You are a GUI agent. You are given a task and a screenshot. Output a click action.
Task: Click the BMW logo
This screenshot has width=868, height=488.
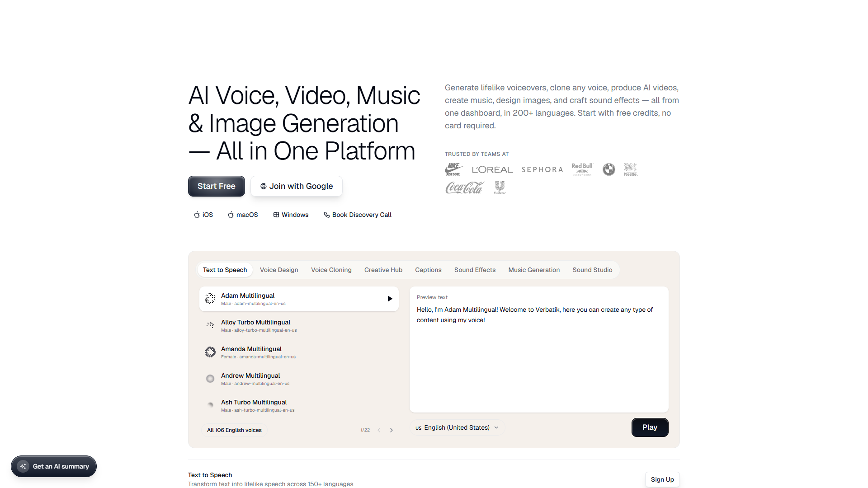609,169
